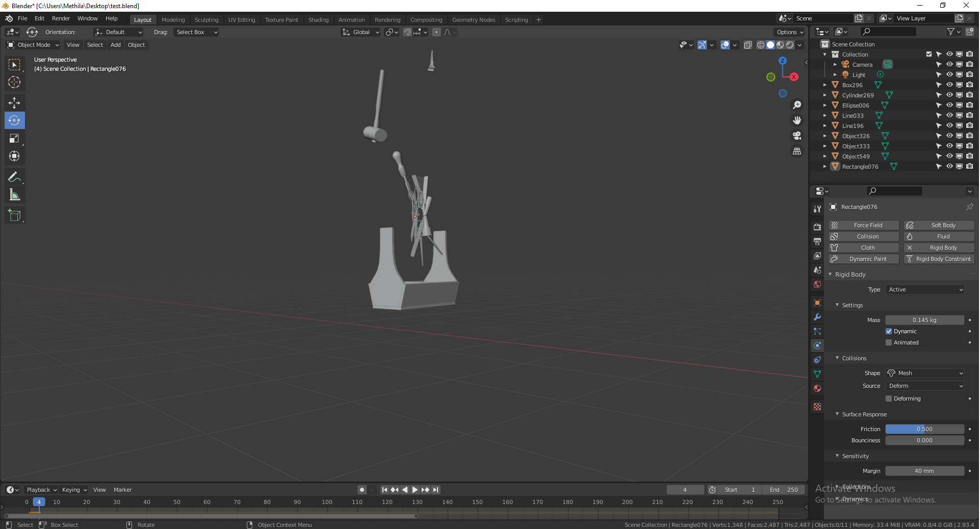This screenshot has height=529, width=980.
Task: Open the Global transform orientation dropdown
Action: pos(361,32)
